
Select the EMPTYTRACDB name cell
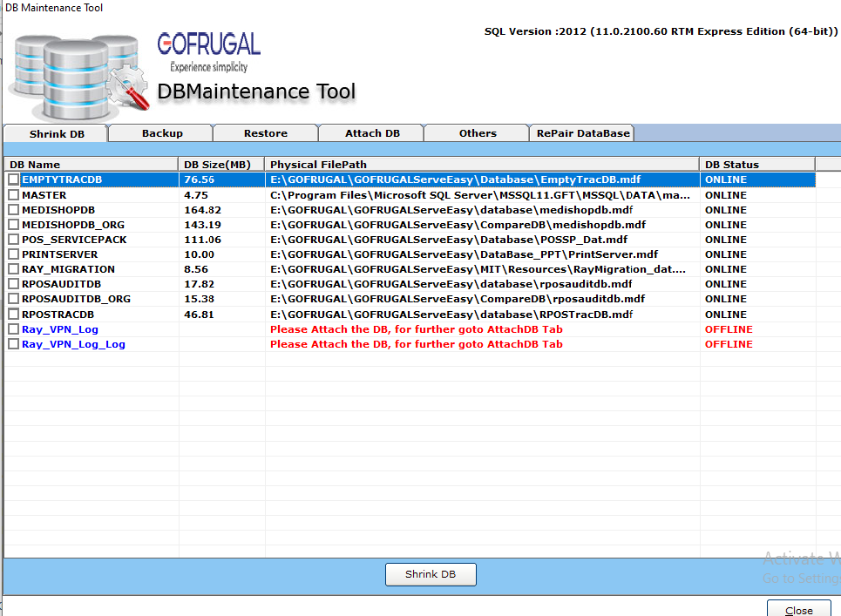tap(62, 179)
